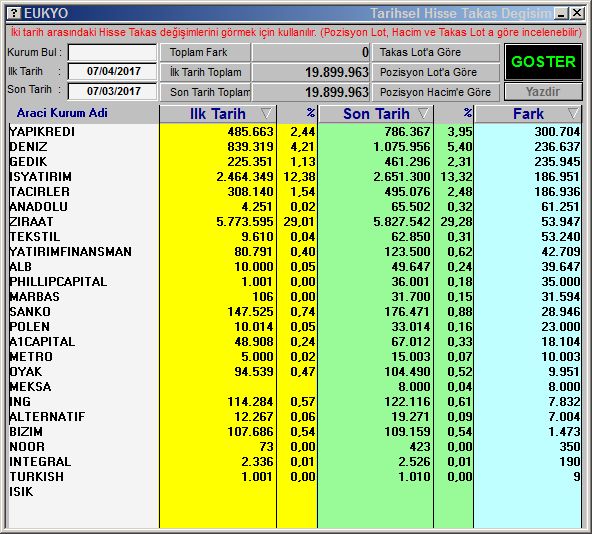The width and height of the screenshot is (592, 534).
Task: Click the 29,28 percent cell
Action: [x=456, y=222]
